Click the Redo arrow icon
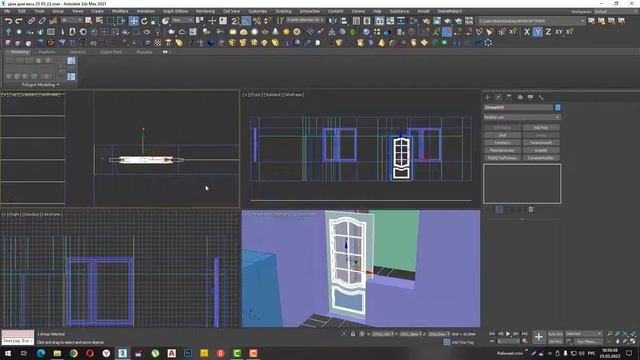 (x=19, y=21)
